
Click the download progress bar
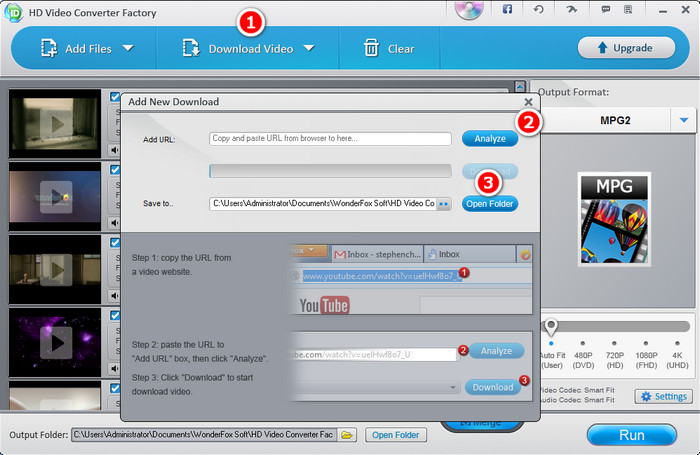point(330,171)
